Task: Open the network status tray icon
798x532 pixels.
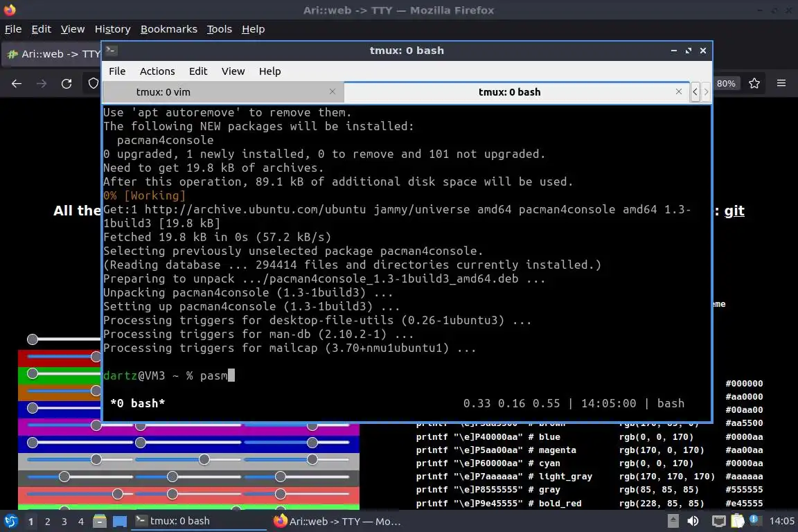Action: point(718,521)
